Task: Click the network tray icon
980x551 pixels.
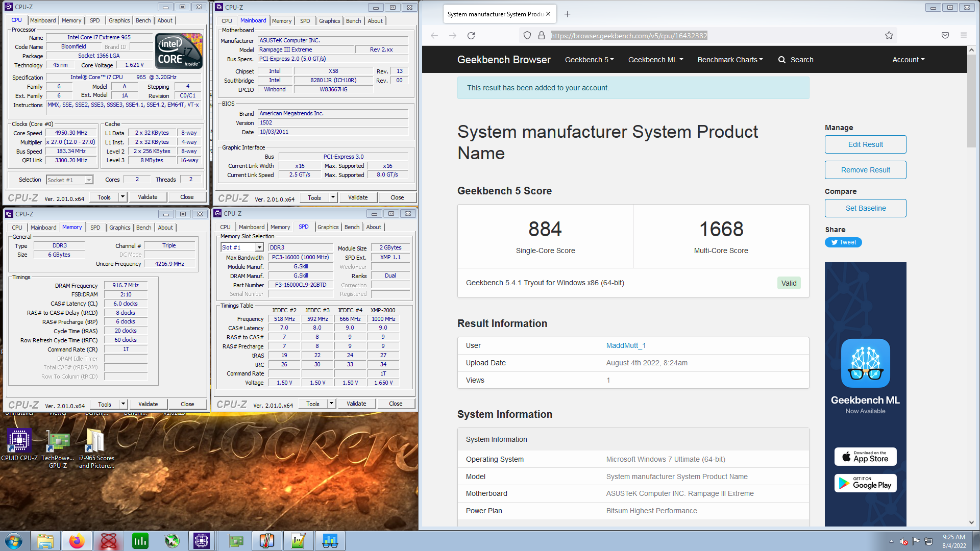Action: (x=928, y=541)
